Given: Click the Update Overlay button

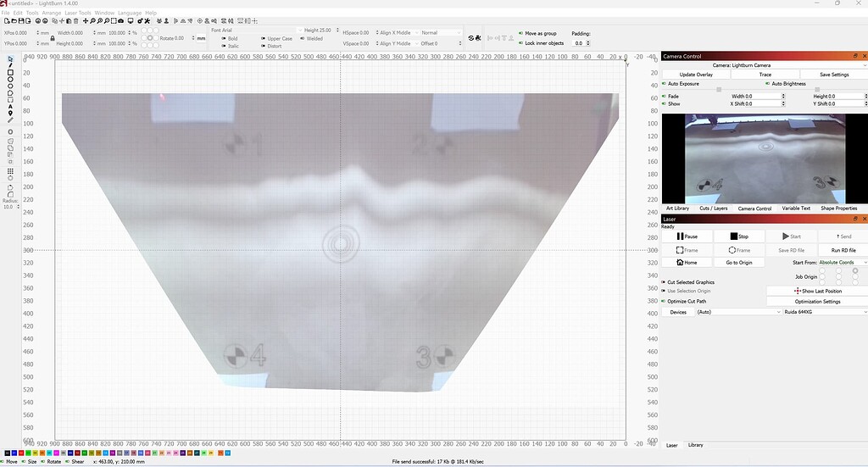Looking at the screenshot, I should click(x=696, y=74).
